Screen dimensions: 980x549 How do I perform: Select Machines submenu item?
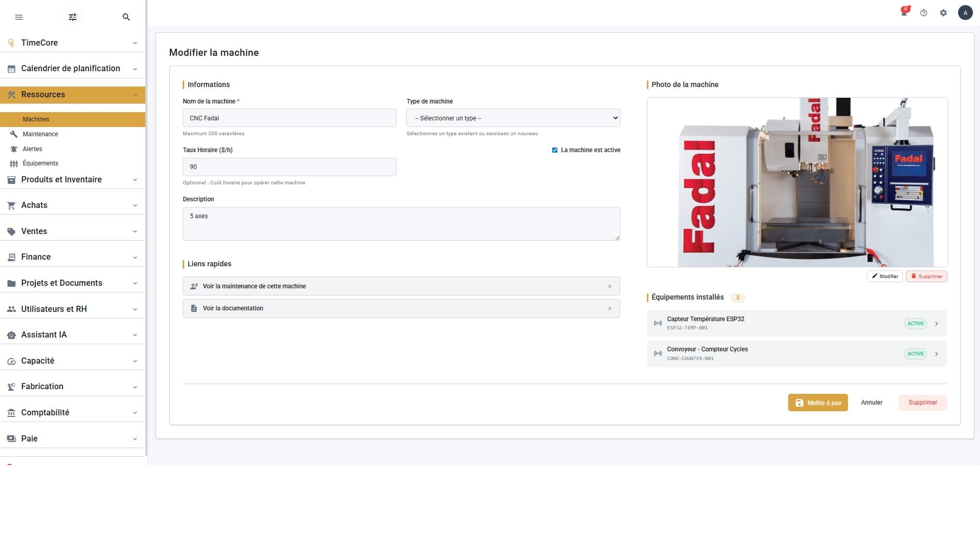(73, 119)
